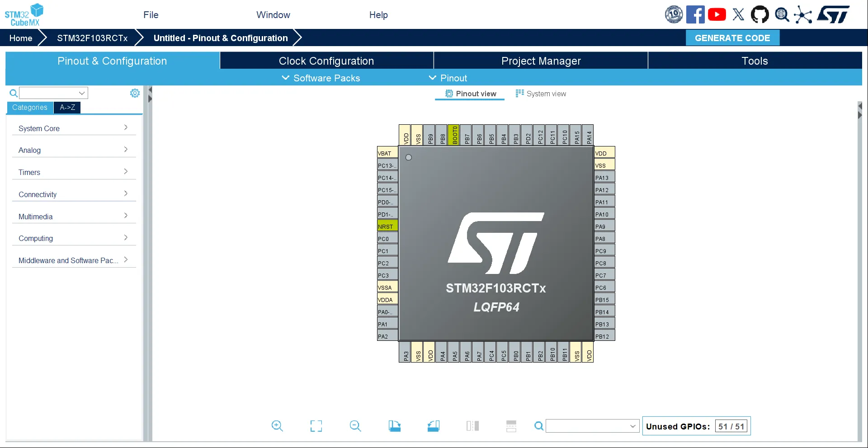Open the Project Manager tab
The height and width of the screenshot is (448, 868).
540,61
